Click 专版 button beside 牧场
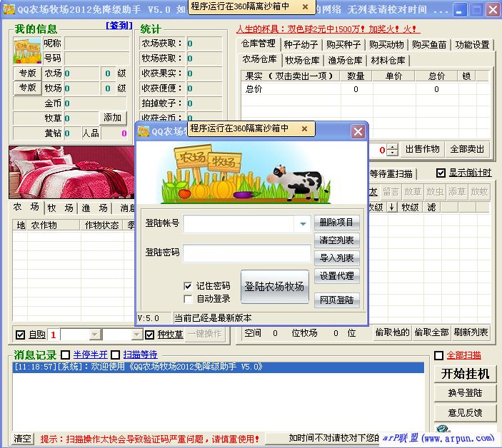Viewport: 502px width, 448px height. click(28, 88)
